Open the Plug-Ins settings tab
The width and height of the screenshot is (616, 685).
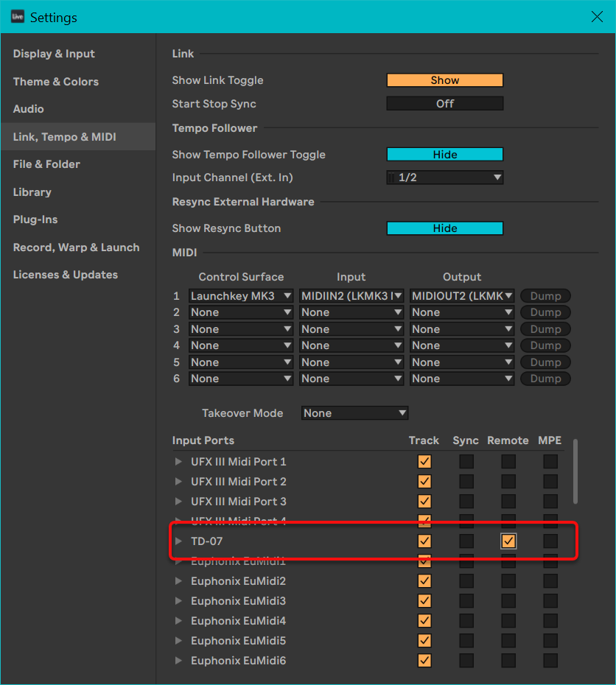pos(35,219)
